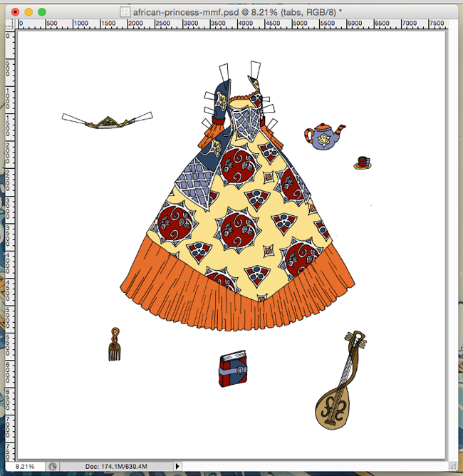Click the Doc: 174.1M/630.4M status readout
Screen dimensions: 463x476
point(116,466)
